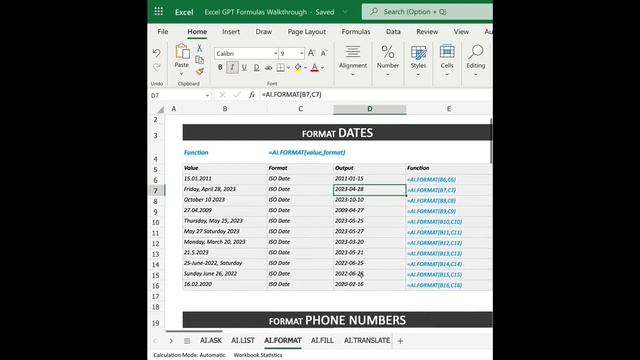The width and height of the screenshot is (640, 360).
Task: Click the Paste clipboard icon
Action: point(182,51)
